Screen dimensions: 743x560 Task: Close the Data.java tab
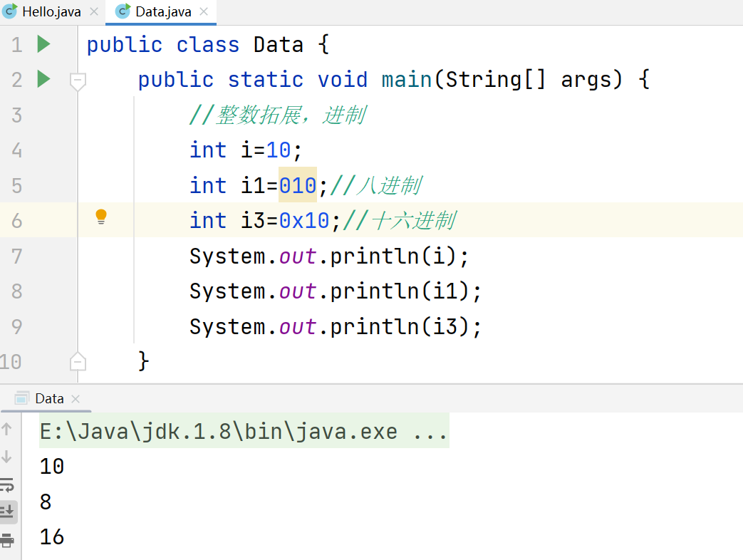(204, 11)
